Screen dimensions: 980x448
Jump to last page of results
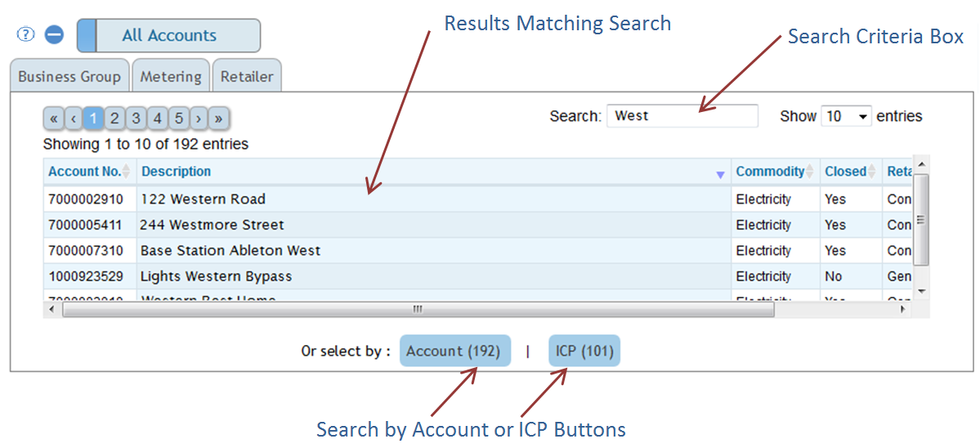(219, 119)
